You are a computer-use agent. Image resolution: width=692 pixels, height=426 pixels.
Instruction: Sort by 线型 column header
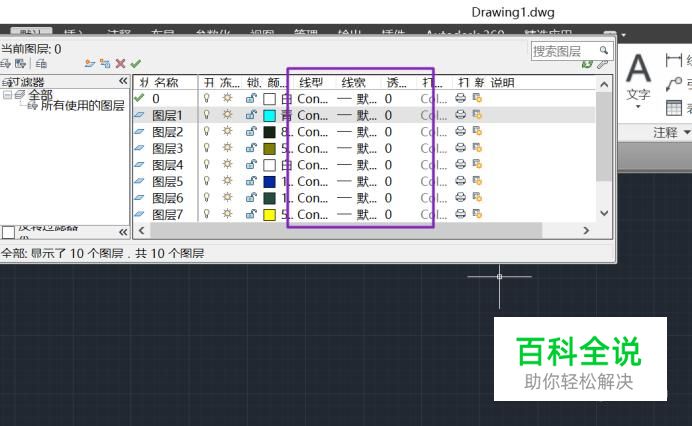tap(311, 83)
